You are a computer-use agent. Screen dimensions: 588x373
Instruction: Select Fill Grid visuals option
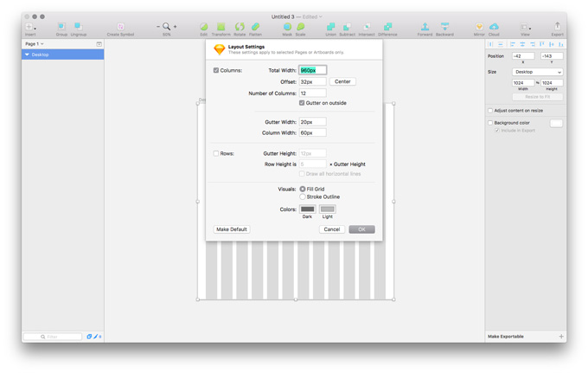point(303,190)
